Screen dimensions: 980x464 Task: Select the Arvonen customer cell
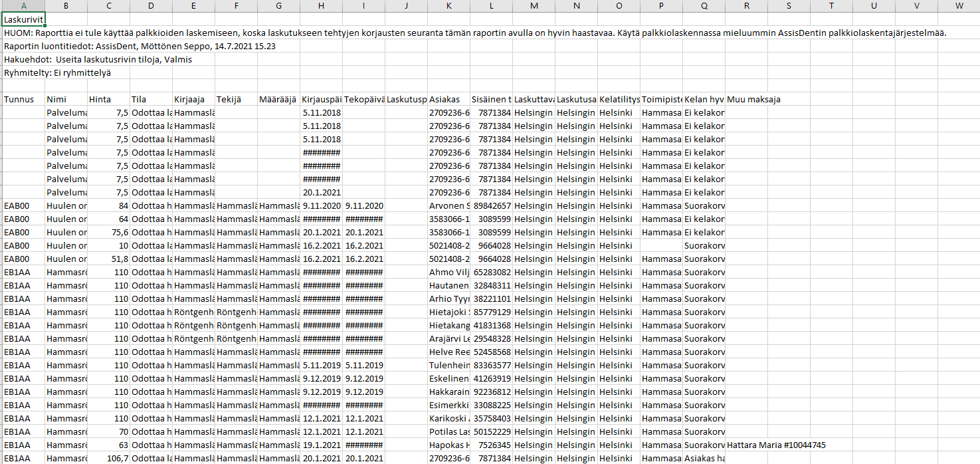[x=448, y=205]
